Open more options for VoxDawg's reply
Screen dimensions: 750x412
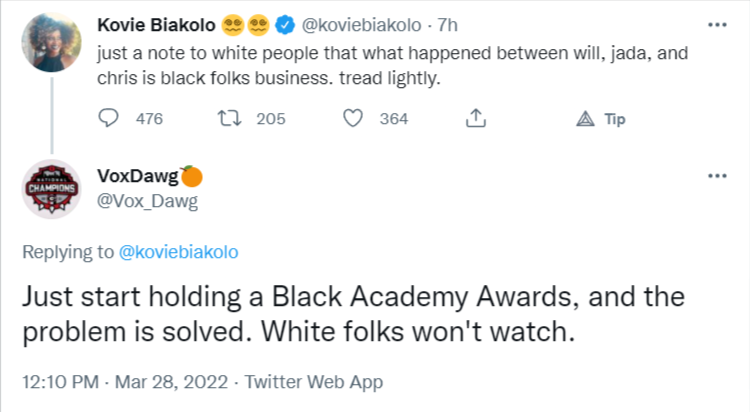point(717,177)
